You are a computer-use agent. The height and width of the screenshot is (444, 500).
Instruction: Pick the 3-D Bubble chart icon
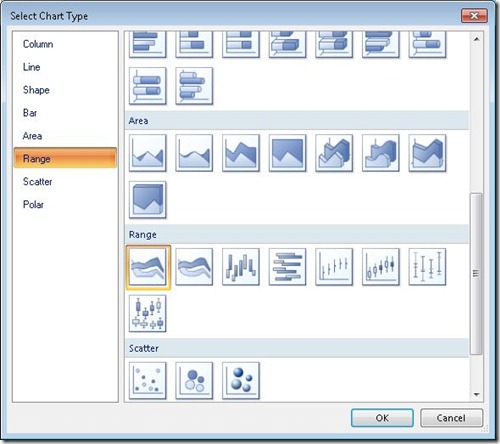[241, 381]
